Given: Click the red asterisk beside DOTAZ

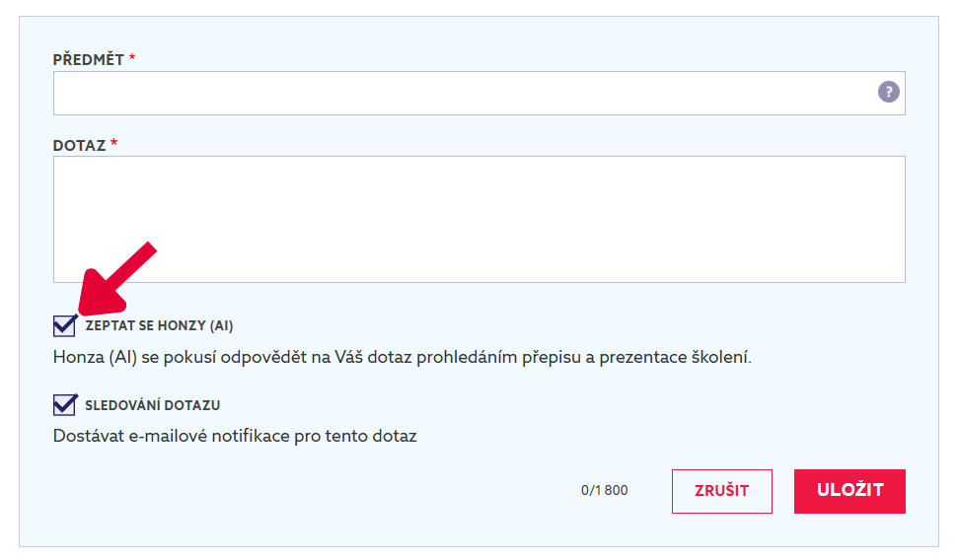Looking at the screenshot, I should pyautogui.click(x=113, y=143).
